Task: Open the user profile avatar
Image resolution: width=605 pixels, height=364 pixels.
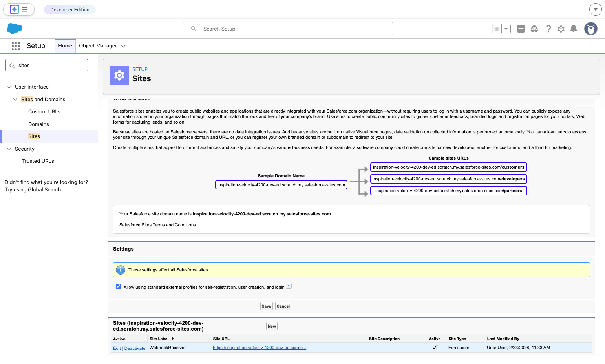Action: click(x=591, y=29)
